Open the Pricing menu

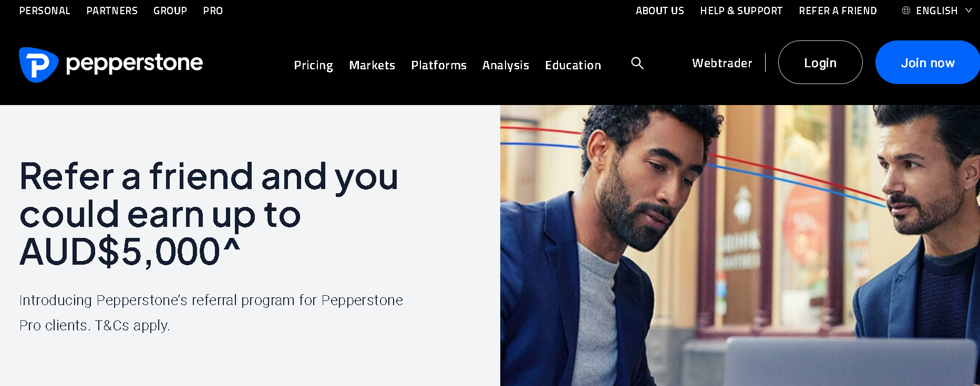pos(313,65)
